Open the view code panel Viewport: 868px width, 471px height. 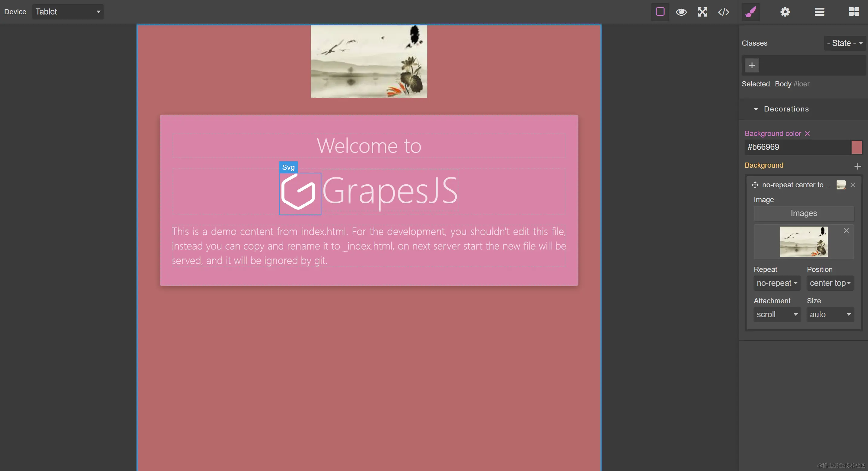tap(723, 12)
